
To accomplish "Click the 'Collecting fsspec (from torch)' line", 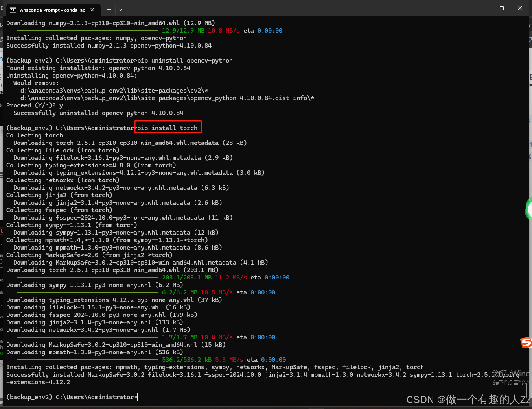I will [x=59, y=210].
